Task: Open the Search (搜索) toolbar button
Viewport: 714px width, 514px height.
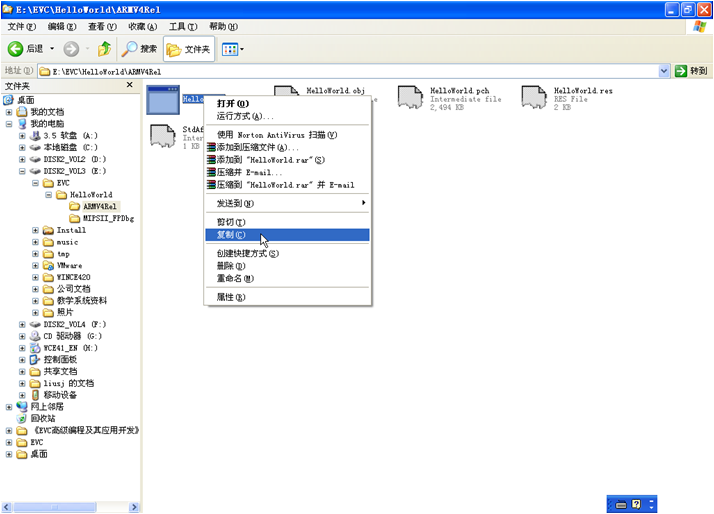Action: pyautogui.click(x=139, y=49)
